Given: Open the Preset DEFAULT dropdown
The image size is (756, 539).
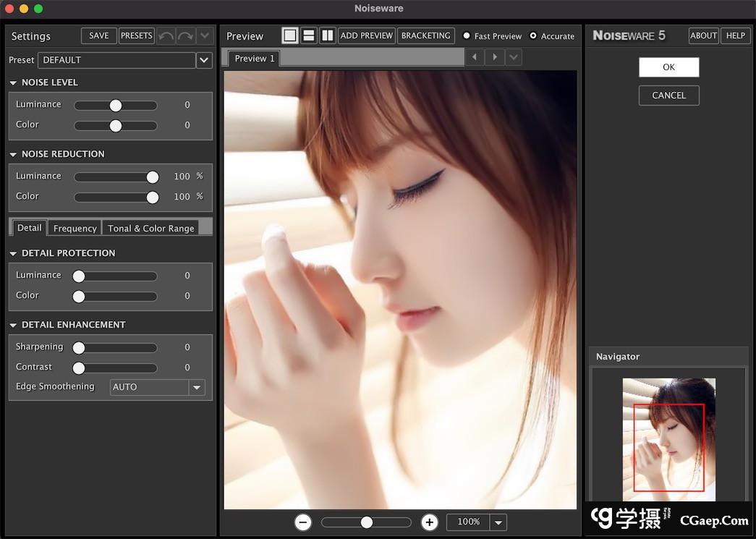Looking at the screenshot, I should [204, 60].
